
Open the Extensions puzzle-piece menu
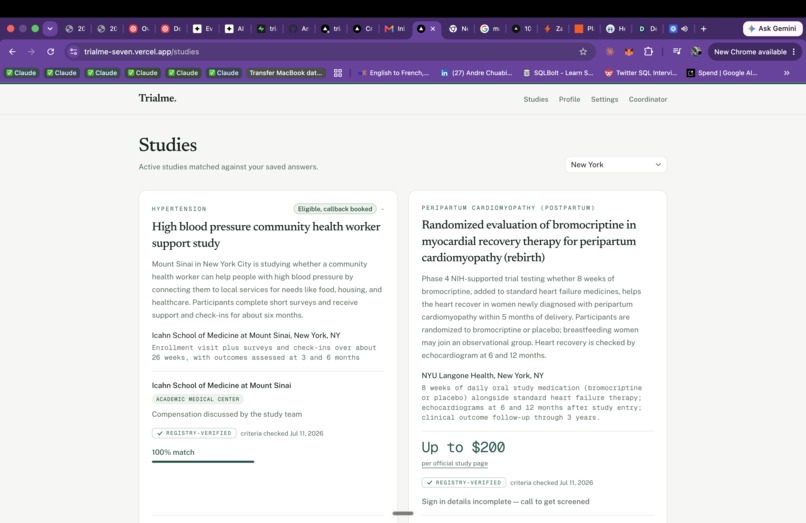pos(648,51)
